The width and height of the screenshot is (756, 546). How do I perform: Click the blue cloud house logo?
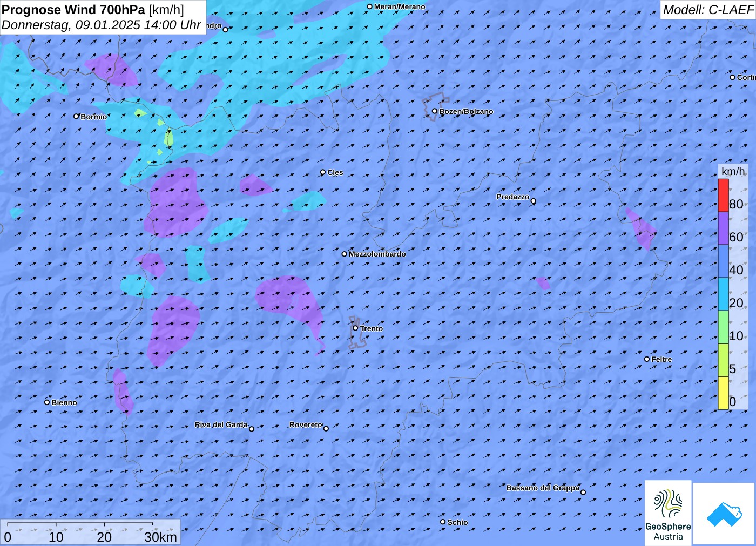point(724,514)
